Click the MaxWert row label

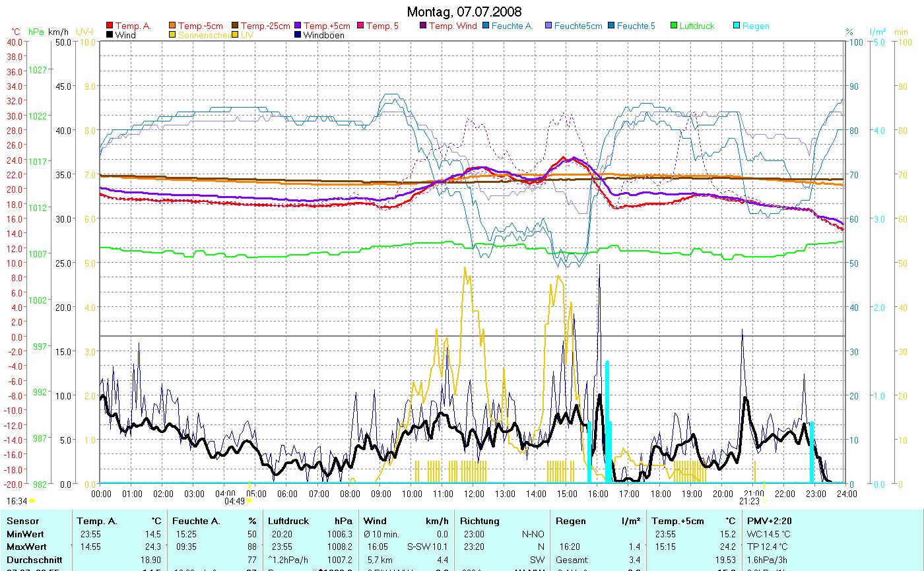point(27,547)
